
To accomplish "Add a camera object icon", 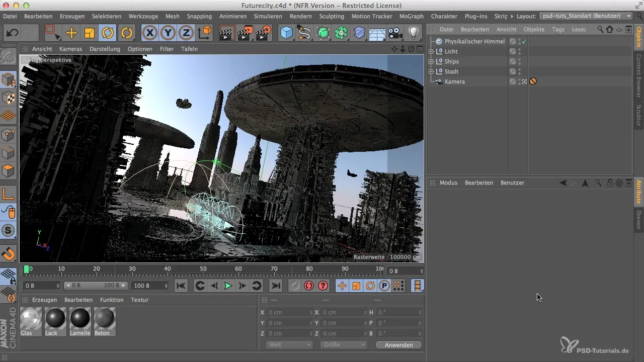I will point(395,33).
